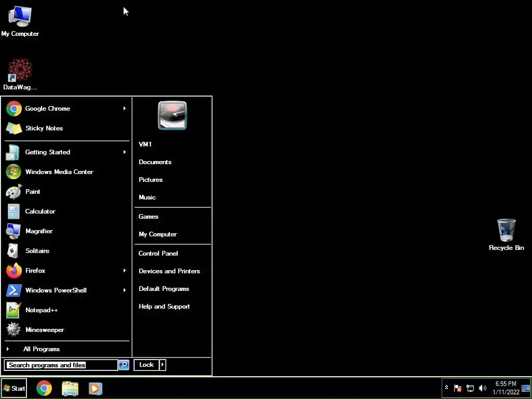This screenshot has width=532, height=399.
Task: Open the media player taskbar icon
Action: click(96, 389)
